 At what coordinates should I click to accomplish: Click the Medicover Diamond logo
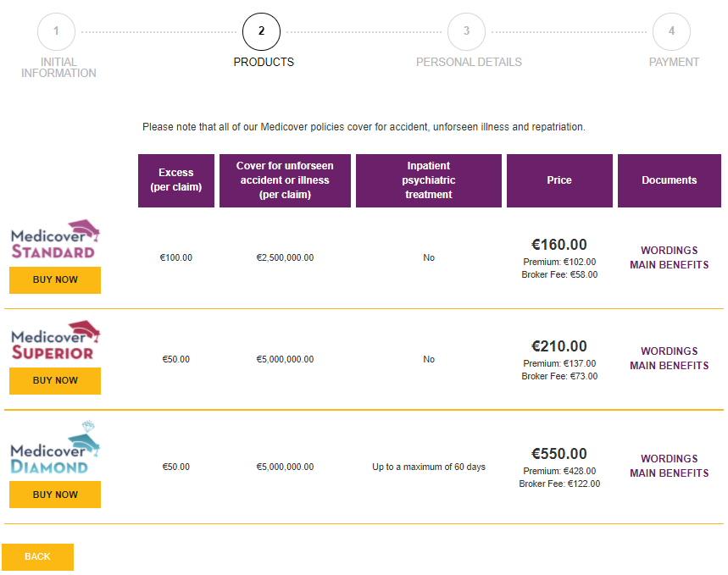tap(55, 449)
